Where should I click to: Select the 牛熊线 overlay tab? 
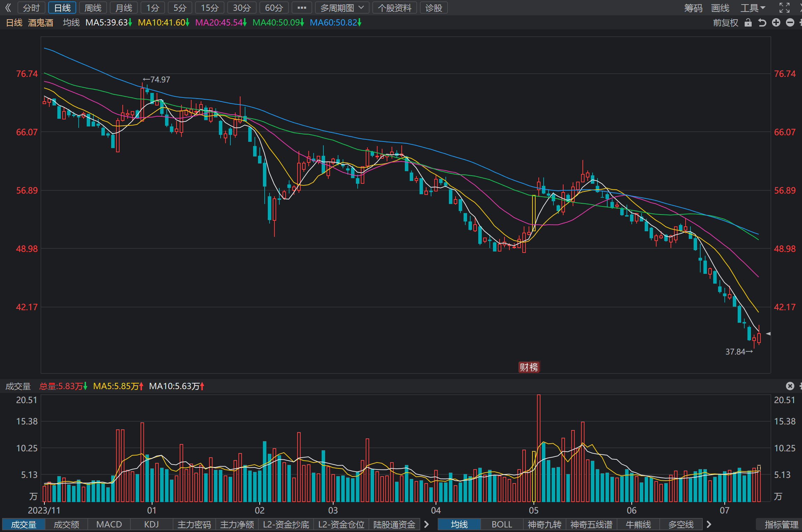(x=638, y=524)
